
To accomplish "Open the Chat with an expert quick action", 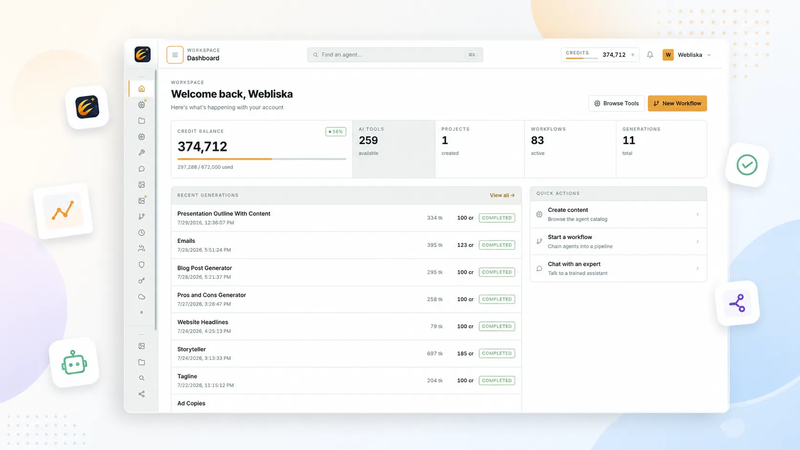I will pyautogui.click(x=618, y=268).
